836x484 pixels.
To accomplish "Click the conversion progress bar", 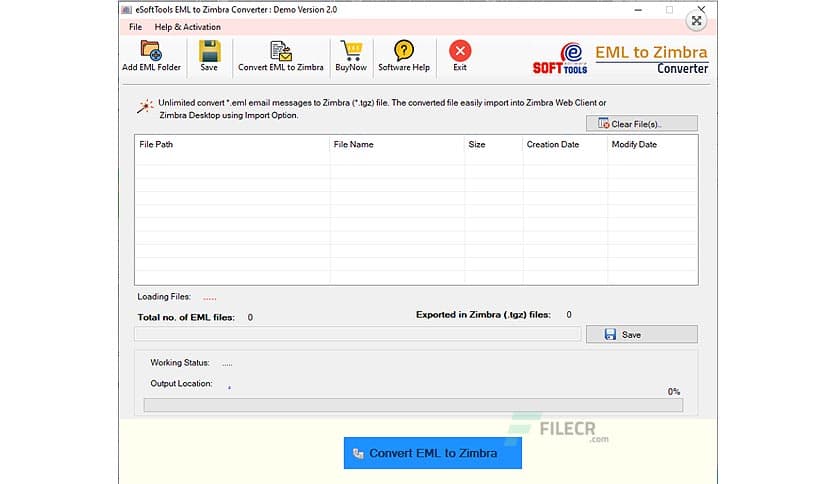I will pyautogui.click(x=413, y=405).
